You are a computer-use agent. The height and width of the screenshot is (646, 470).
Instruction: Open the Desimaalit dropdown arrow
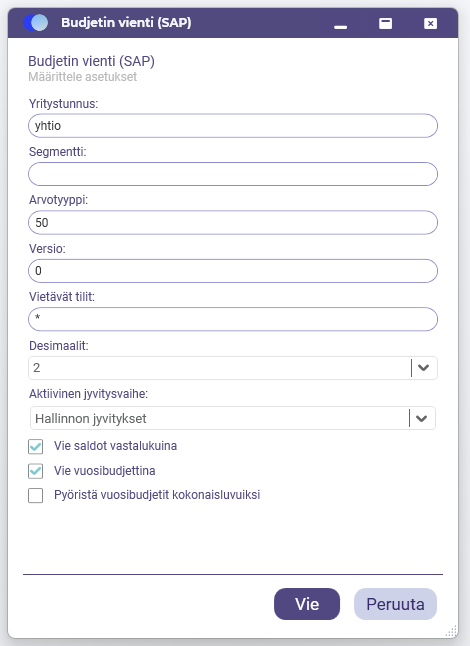coord(424,368)
